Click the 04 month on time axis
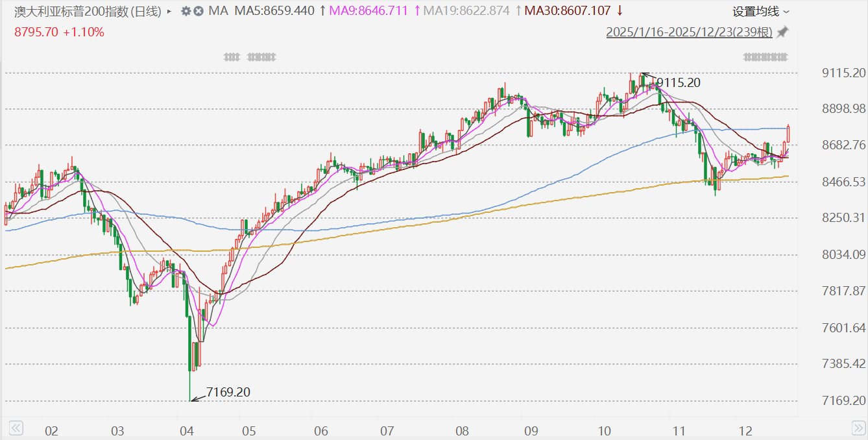Image resolution: width=868 pixels, height=440 pixels. click(187, 431)
